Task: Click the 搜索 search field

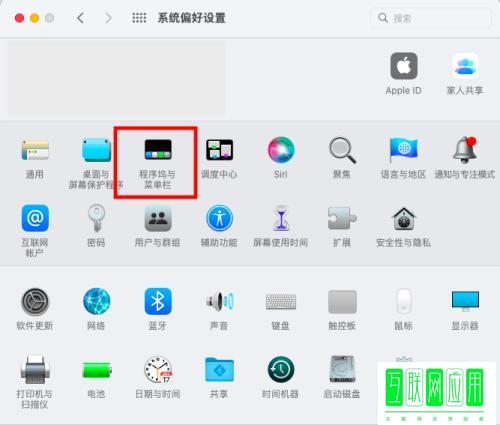Action: [430, 18]
